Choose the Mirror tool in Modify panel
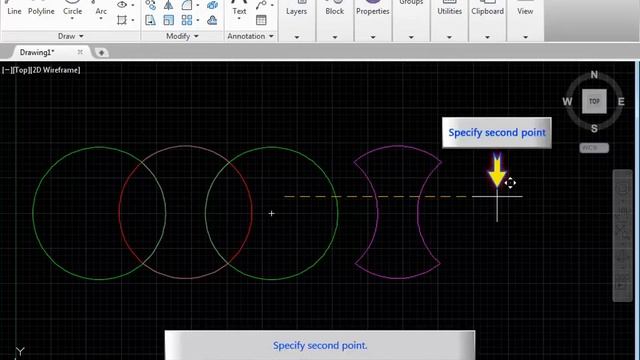The height and width of the screenshot is (360, 640). (168, 5)
